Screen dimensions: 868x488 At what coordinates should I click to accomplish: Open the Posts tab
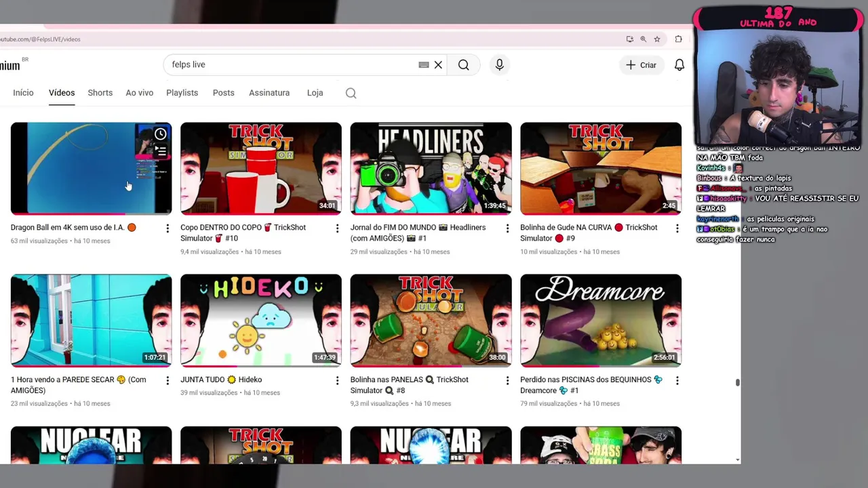(223, 93)
